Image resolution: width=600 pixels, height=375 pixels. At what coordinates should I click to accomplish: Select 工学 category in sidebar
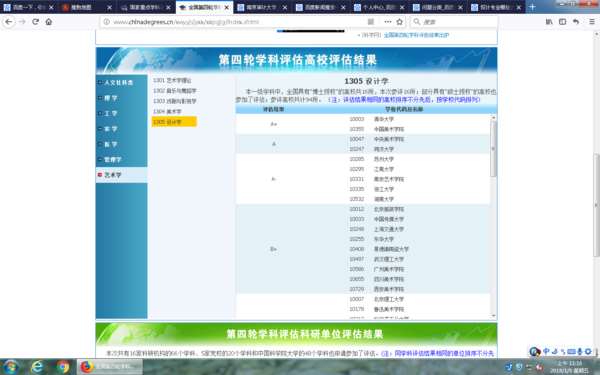coord(111,113)
